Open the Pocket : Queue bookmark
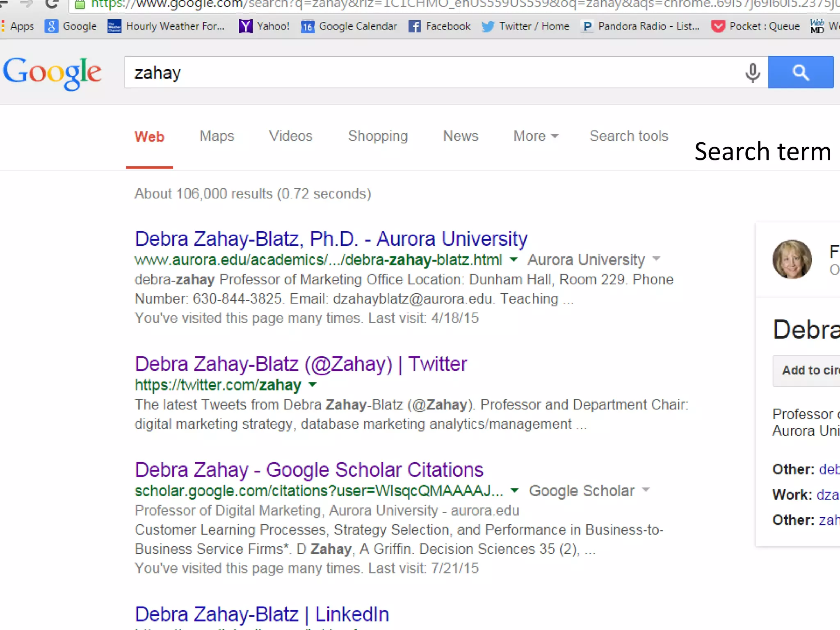 (756, 26)
